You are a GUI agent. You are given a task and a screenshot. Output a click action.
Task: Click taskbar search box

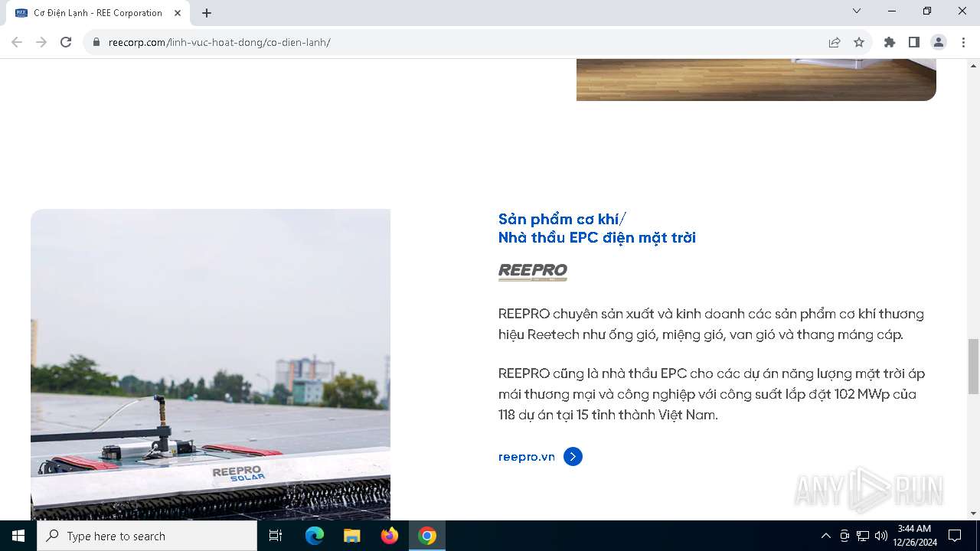point(147,536)
